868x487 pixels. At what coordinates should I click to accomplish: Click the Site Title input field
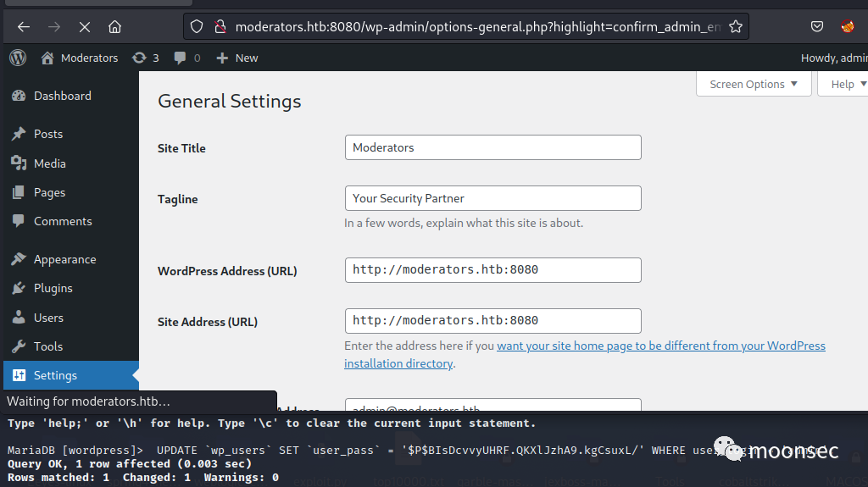(492, 147)
